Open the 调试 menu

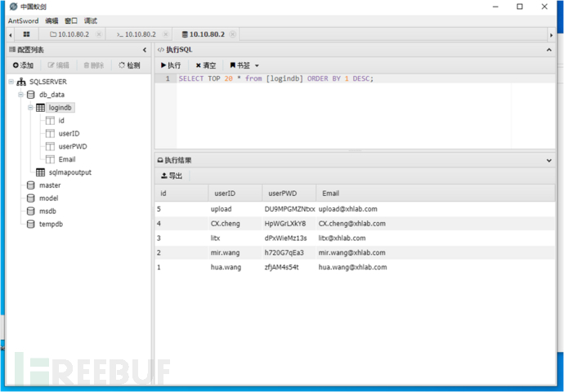click(x=90, y=21)
